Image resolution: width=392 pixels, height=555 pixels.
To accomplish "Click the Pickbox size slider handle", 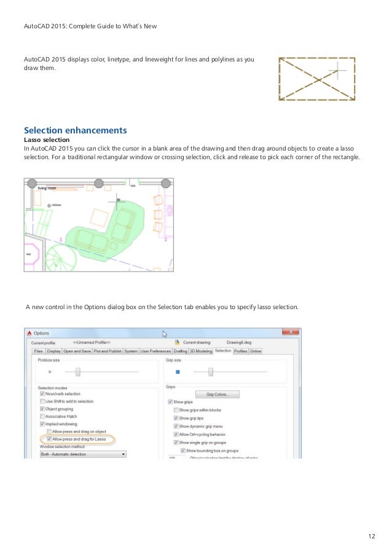I will pos(78,372).
